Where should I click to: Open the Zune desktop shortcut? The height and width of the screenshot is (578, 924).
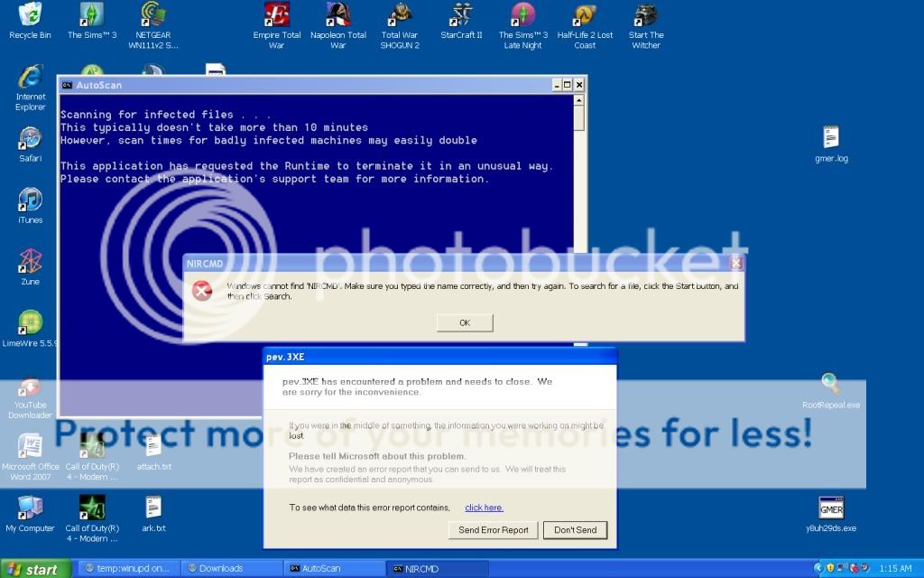(x=30, y=262)
